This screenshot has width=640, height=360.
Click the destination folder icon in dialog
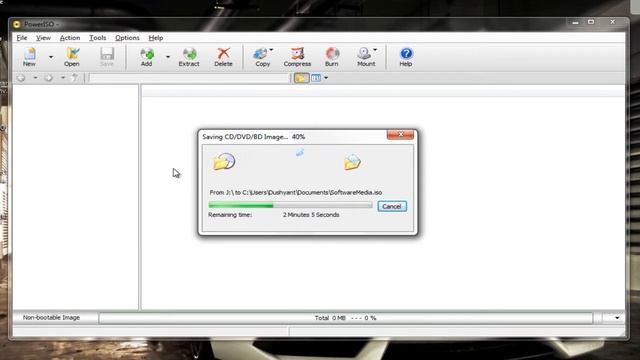[x=352, y=162]
